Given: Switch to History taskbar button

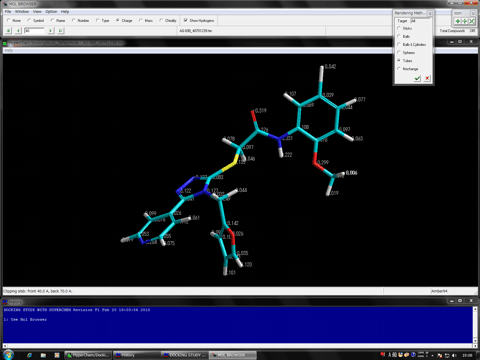Looking at the screenshot, I should pyautogui.click(x=136, y=355).
